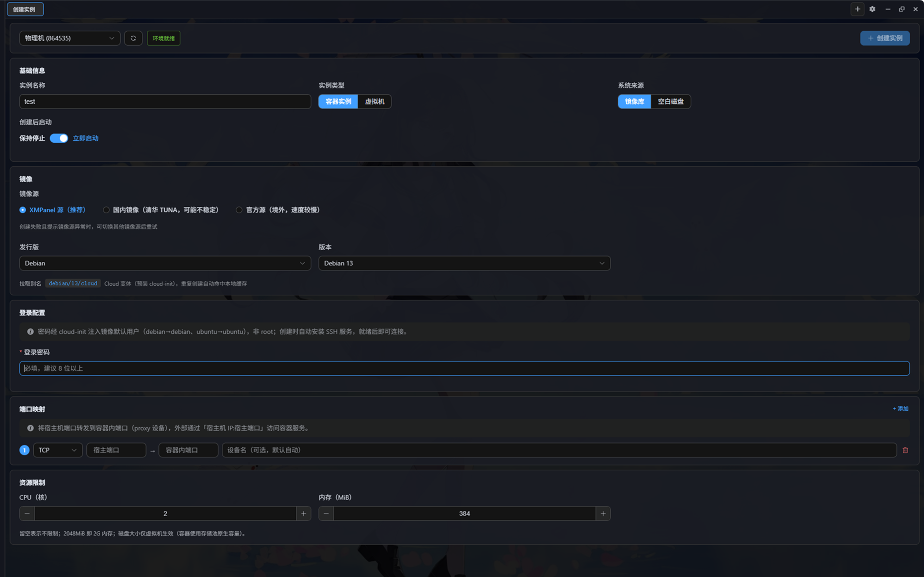Click the 宿主端口 host port field
This screenshot has width=924, height=577.
coord(116,450)
